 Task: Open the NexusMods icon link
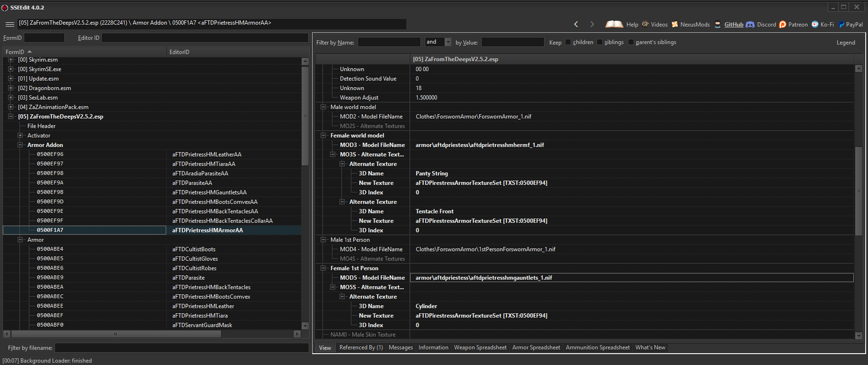click(x=675, y=25)
